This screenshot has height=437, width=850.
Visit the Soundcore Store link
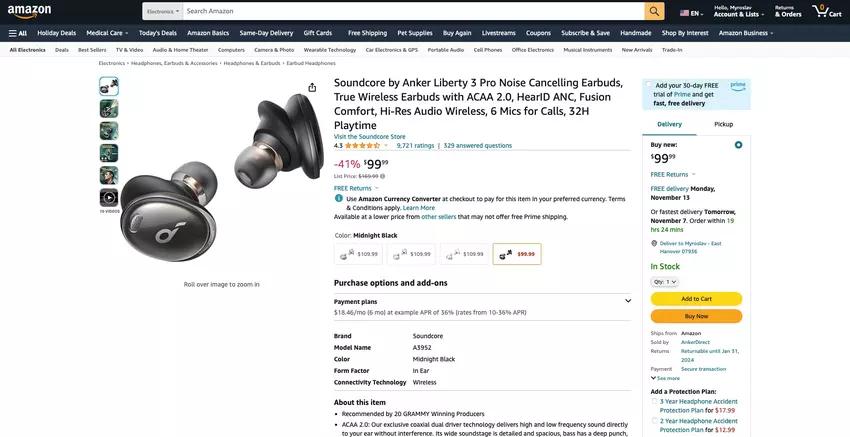pos(369,136)
